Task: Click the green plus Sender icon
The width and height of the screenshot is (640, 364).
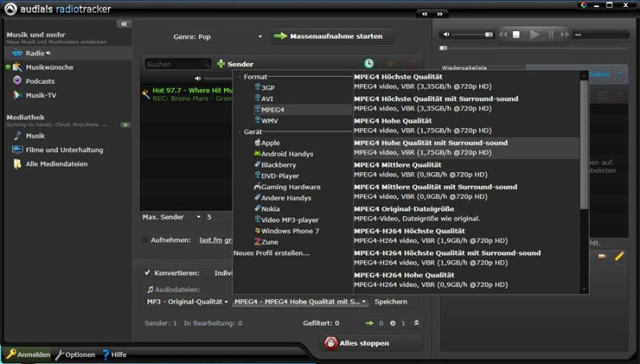Action: coord(221,64)
